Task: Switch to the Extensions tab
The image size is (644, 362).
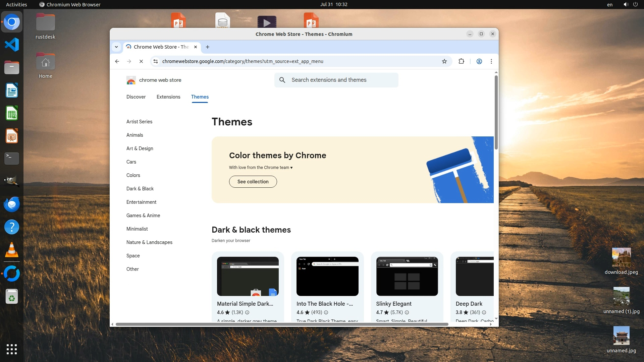Action: pos(168,97)
